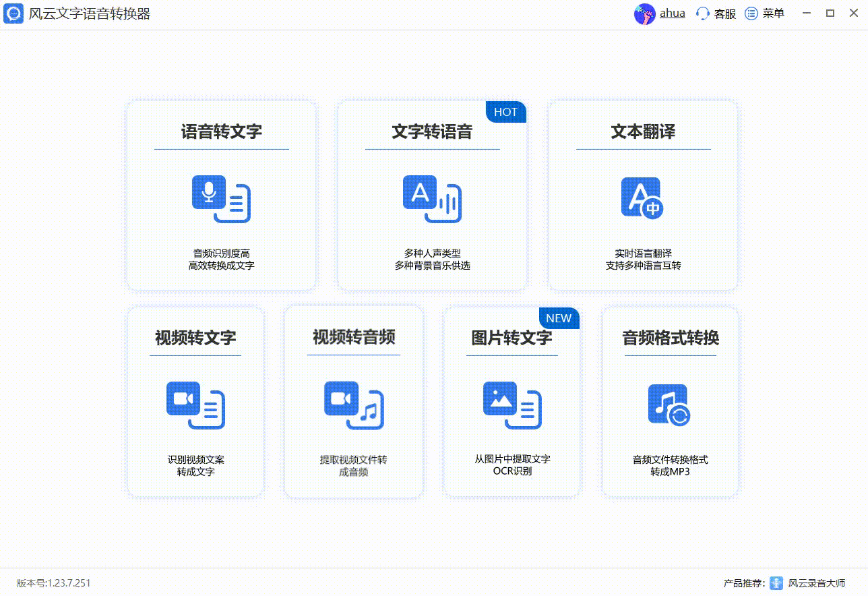The width and height of the screenshot is (868, 596).
Task: Open 客服 customer service
Action: click(716, 14)
